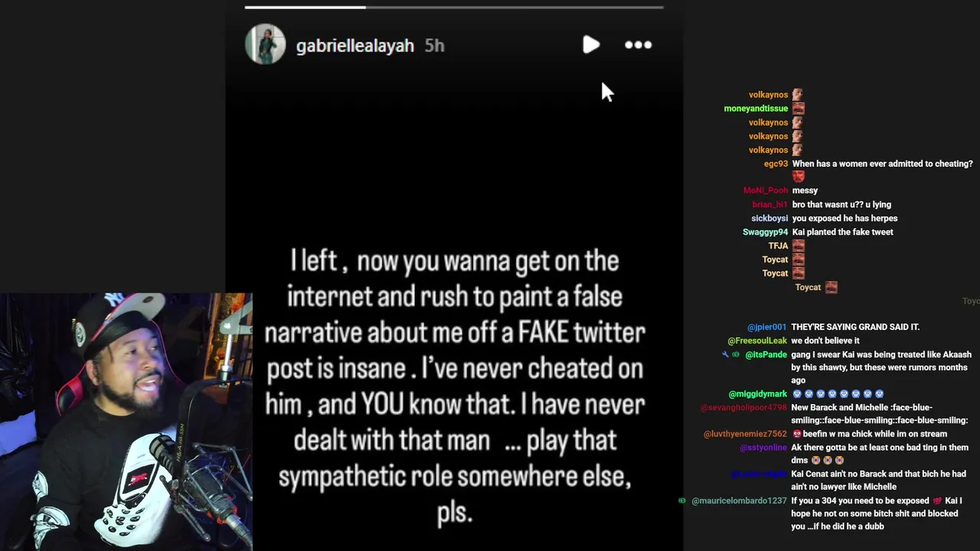Click the play button on the story
Screen dimensions: 980x551
590,45
